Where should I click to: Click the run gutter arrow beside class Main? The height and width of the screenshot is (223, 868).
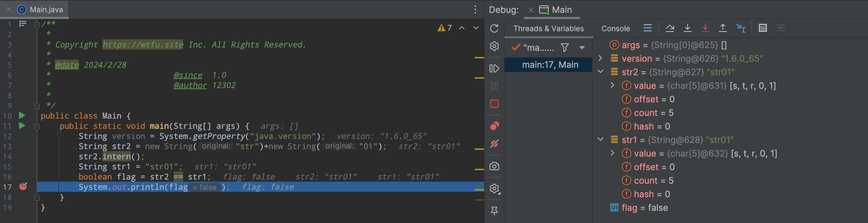pos(22,116)
